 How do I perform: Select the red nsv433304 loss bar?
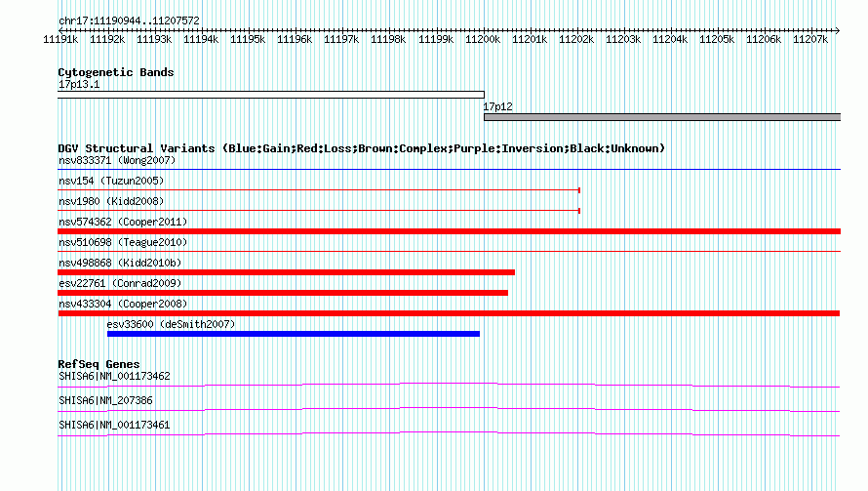pos(449,313)
